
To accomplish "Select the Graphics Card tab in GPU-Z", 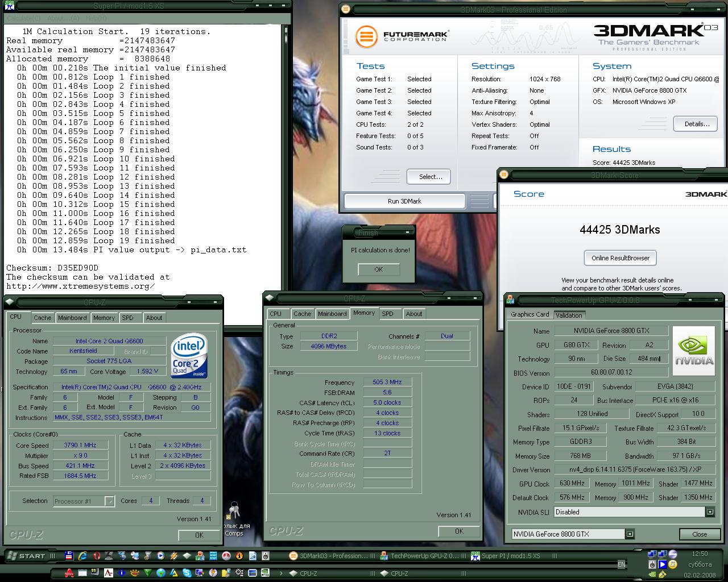I will tap(530, 314).
